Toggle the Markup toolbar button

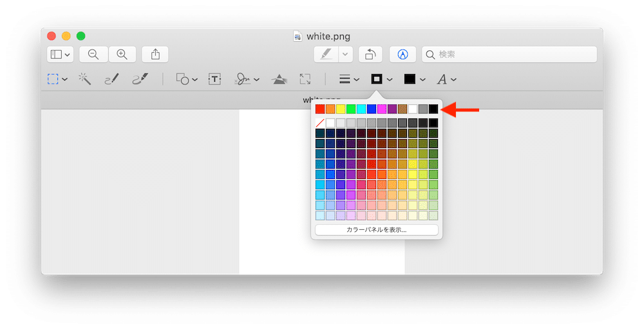403,55
